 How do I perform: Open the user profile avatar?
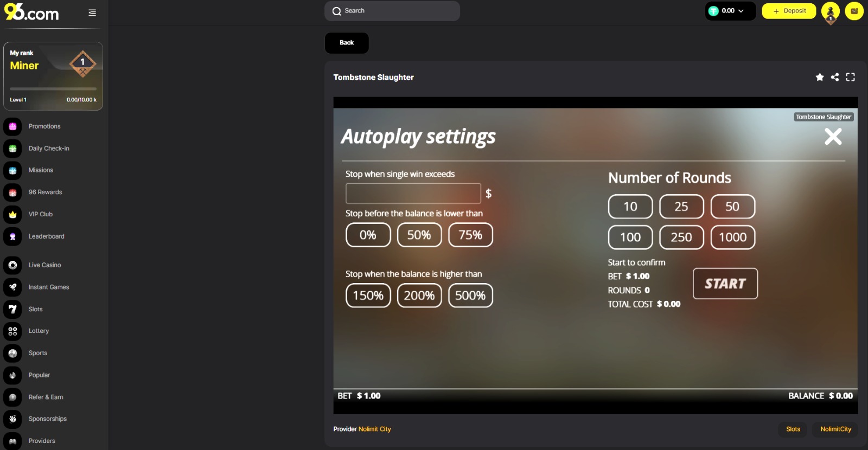pyautogui.click(x=830, y=12)
